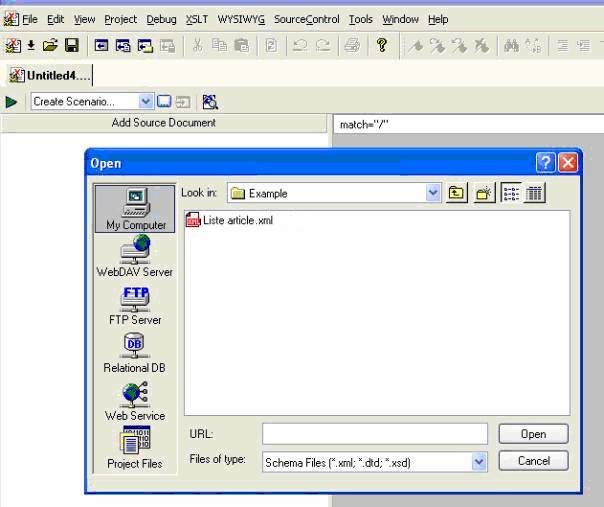Expand the Look in Example dropdown
The image size is (604, 507).
[x=433, y=193]
